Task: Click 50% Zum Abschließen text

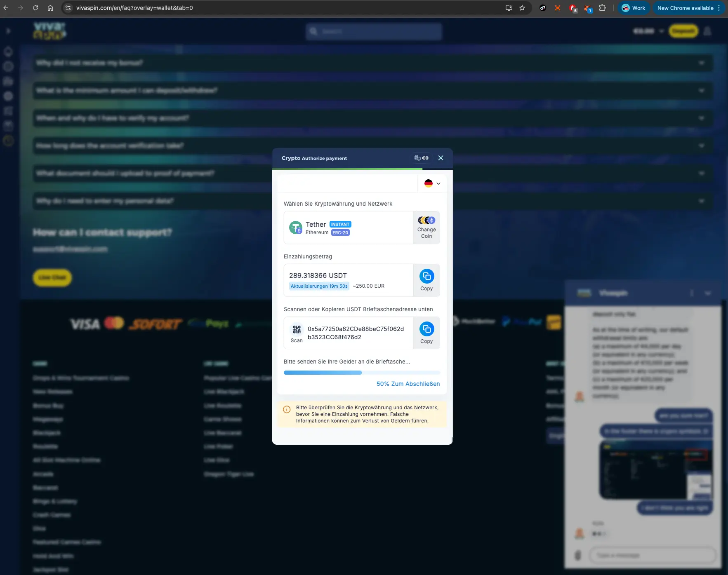Action: (408, 384)
